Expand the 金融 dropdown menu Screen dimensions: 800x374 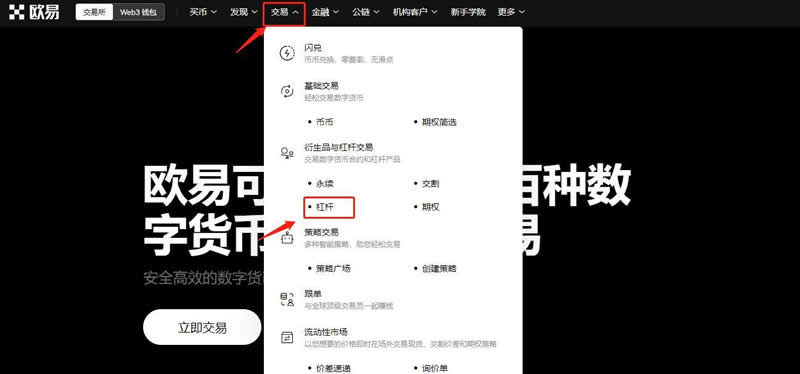325,12
